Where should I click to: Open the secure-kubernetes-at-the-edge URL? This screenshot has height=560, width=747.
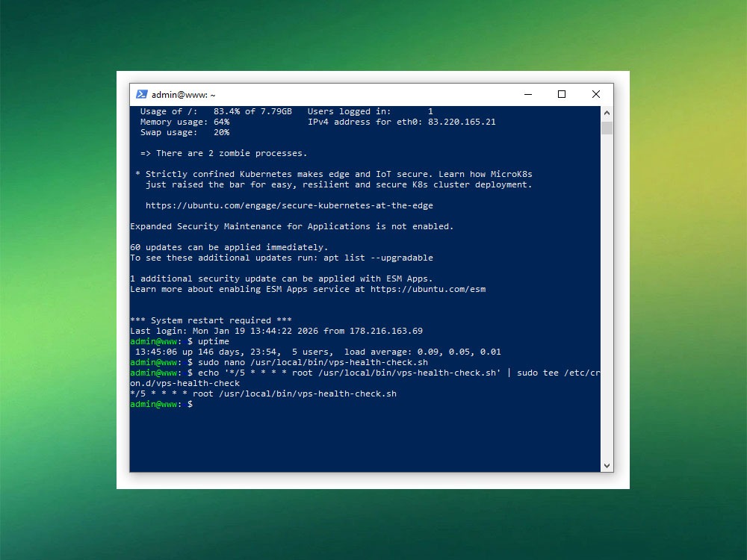289,205
